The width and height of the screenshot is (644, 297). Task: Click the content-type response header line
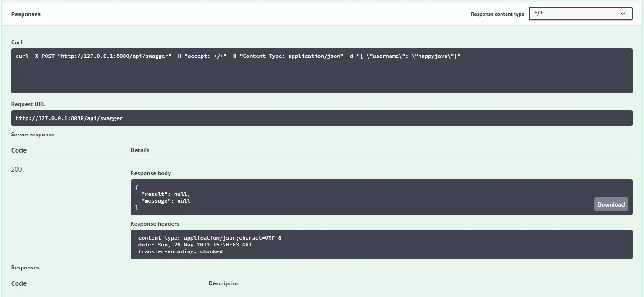click(209, 238)
